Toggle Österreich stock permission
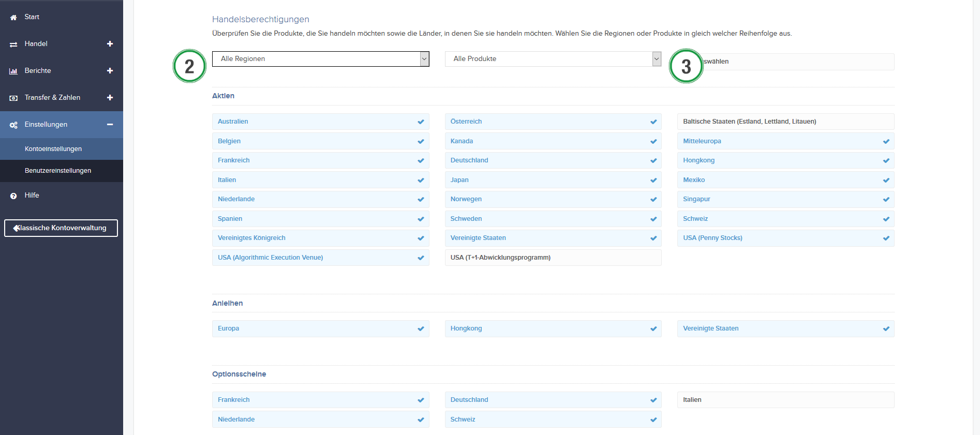Image resolution: width=980 pixels, height=435 pixels. pyautogui.click(x=553, y=122)
